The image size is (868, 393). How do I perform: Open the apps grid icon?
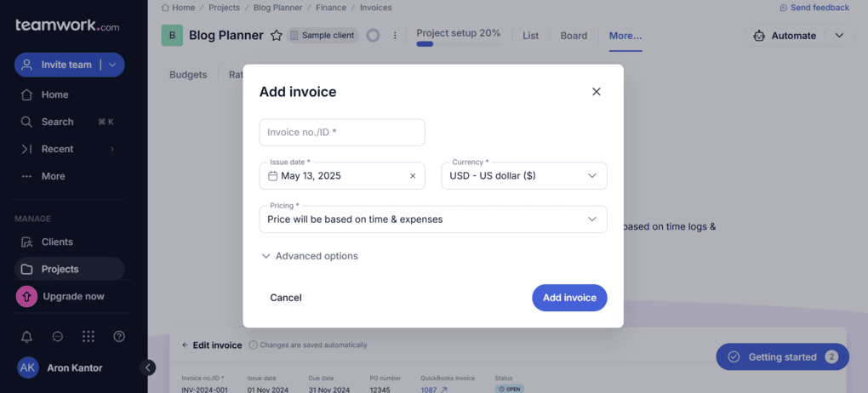[x=88, y=337]
